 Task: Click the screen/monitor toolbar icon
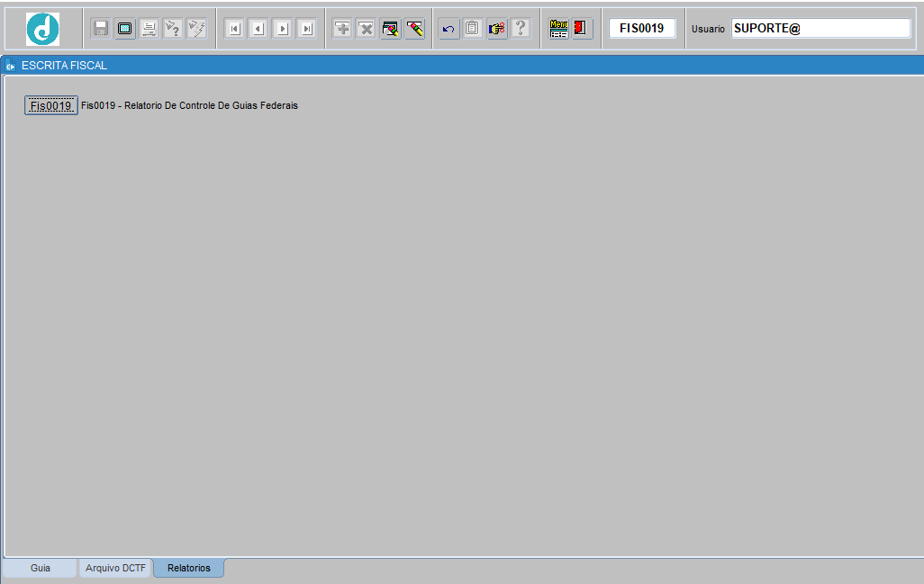pyautogui.click(x=125, y=29)
